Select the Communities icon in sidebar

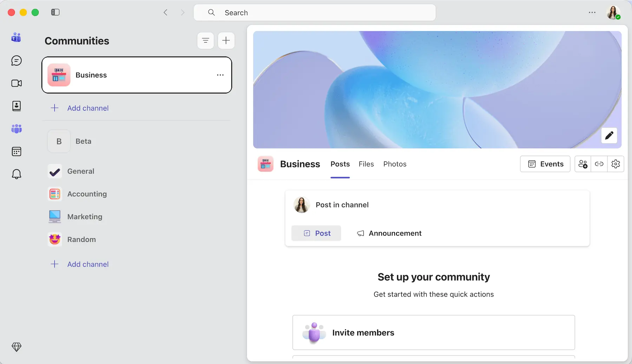tap(17, 129)
